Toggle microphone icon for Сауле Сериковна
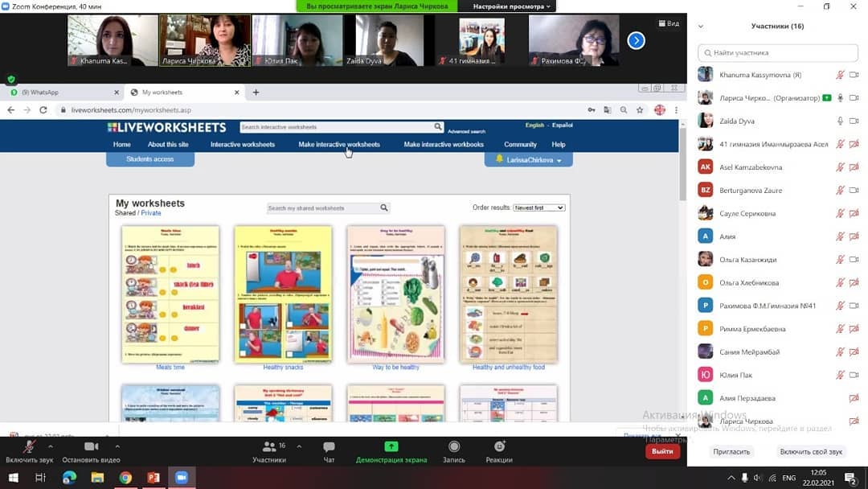 (x=840, y=213)
